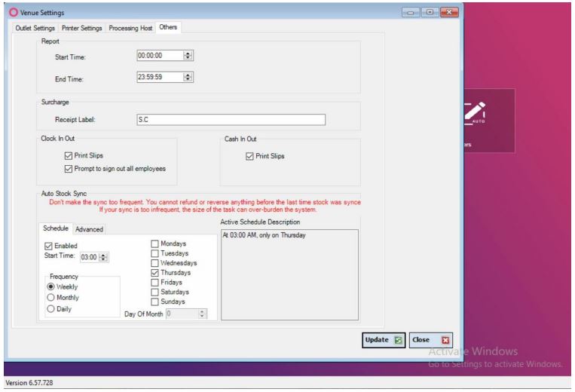Image resolution: width=575 pixels, height=392 pixels.
Task: Click sync Start Time 03:00 spinner
Action: (105, 257)
